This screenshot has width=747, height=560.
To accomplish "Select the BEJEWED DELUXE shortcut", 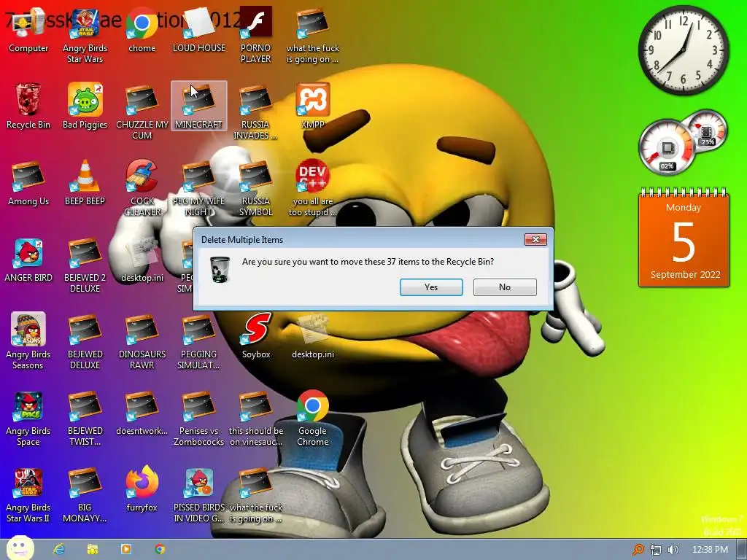I will (85, 342).
